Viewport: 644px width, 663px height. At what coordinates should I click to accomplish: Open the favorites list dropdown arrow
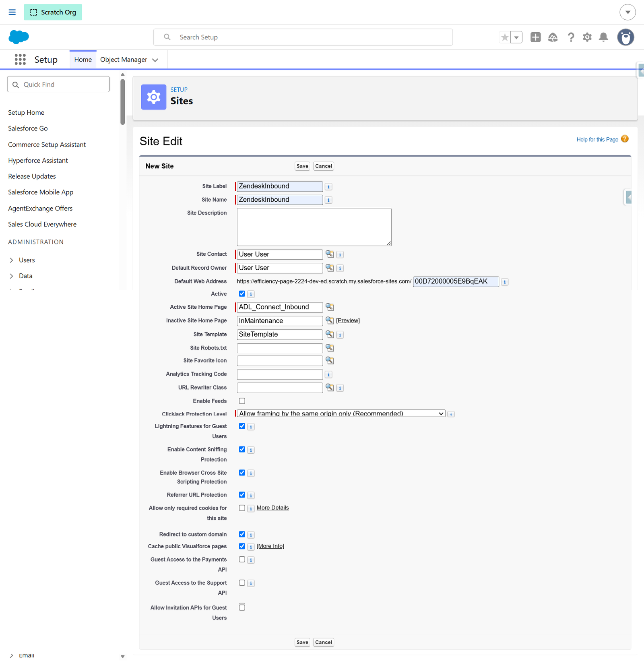click(x=516, y=37)
